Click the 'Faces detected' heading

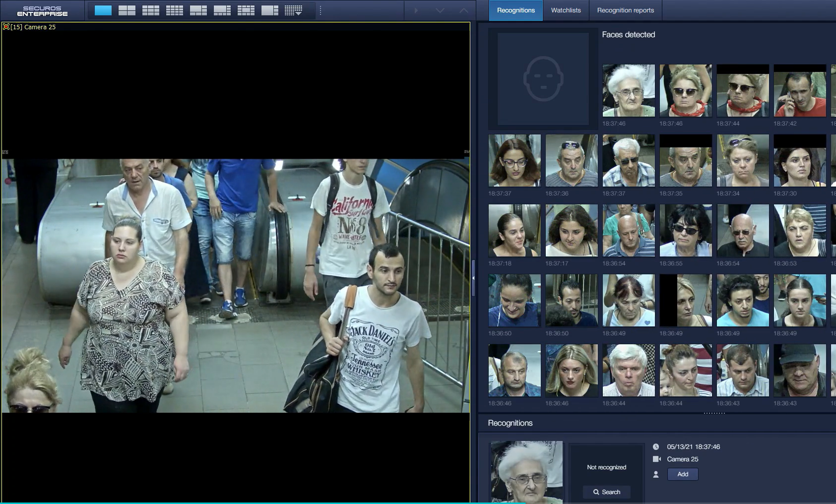pos(628,35)
